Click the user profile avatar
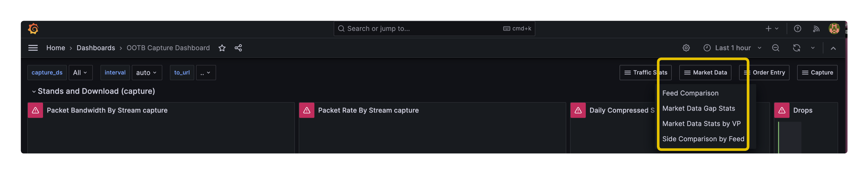The height and width of the screenshot is (174, 868). pyautogui.click(x=834, y=29)
